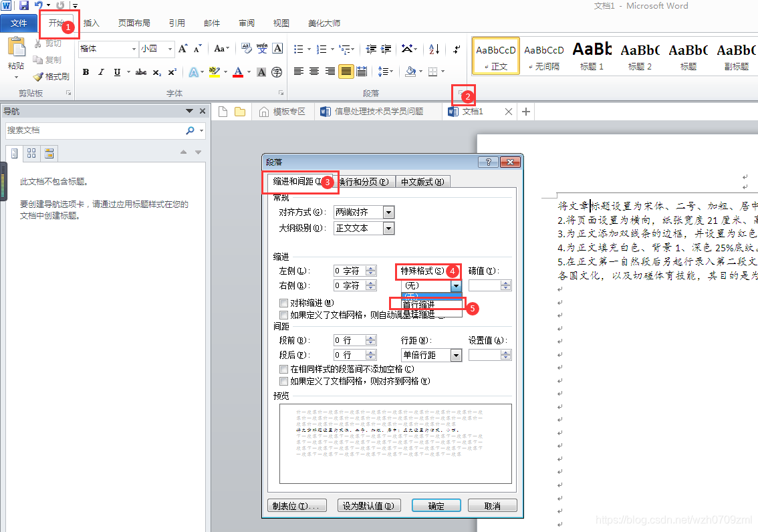Click the justify alignment icon
The height and width of the screenshot is (532, 758).
point(346,72)
